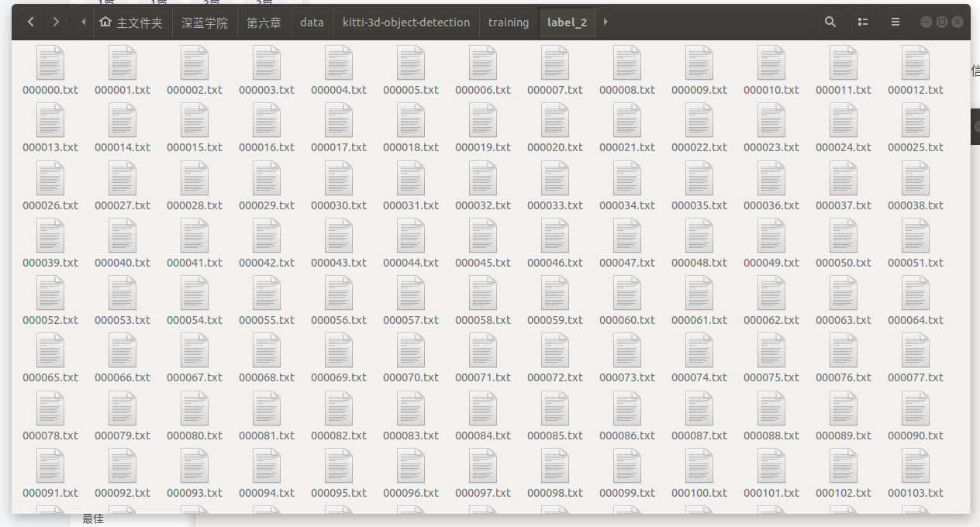
Task: Select file icon 000093.txt
Action: [195, 466]
